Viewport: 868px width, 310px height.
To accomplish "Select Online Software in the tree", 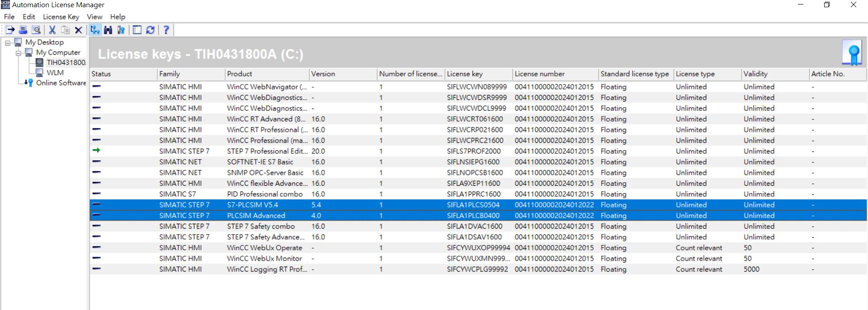I will click(x=61, y=83).
